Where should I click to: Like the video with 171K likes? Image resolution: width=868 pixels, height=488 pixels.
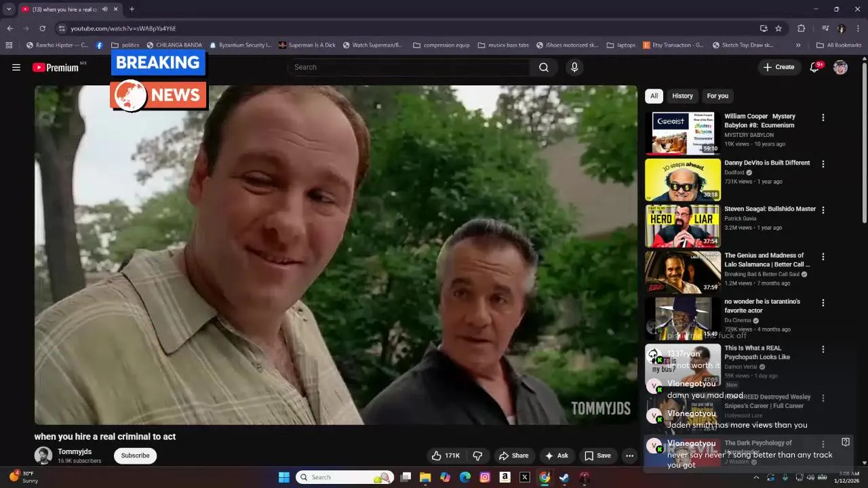446,455
